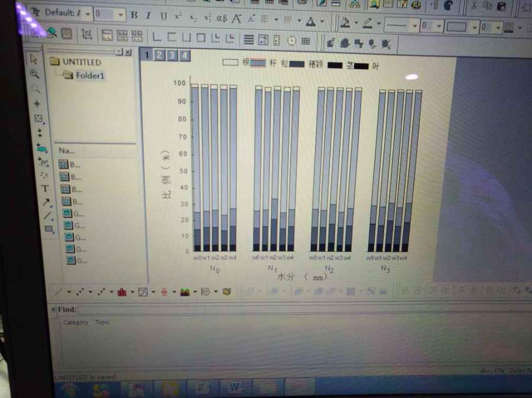Click the Topic column header
This screenshot has height=398, width=532.
coord(102,322)
